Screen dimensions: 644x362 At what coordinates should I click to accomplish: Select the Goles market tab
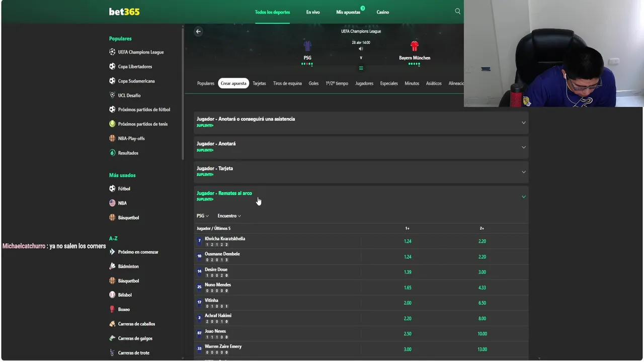(313, 83)
